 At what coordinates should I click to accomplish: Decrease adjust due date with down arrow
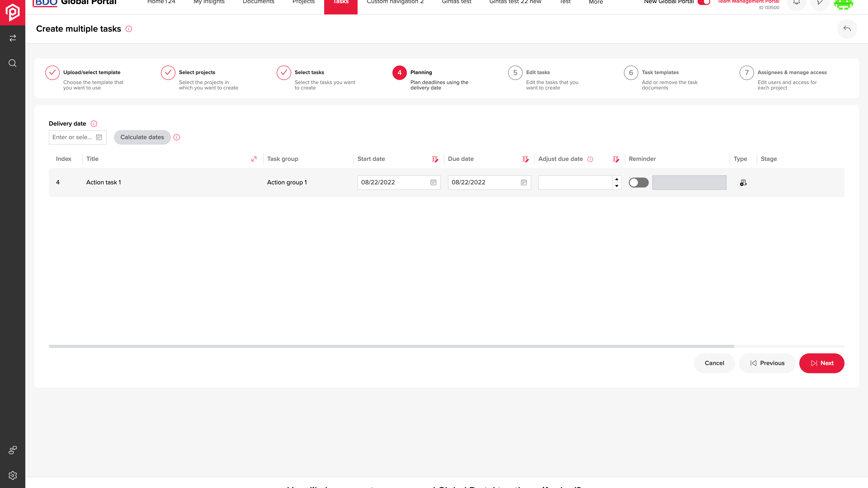617,186
